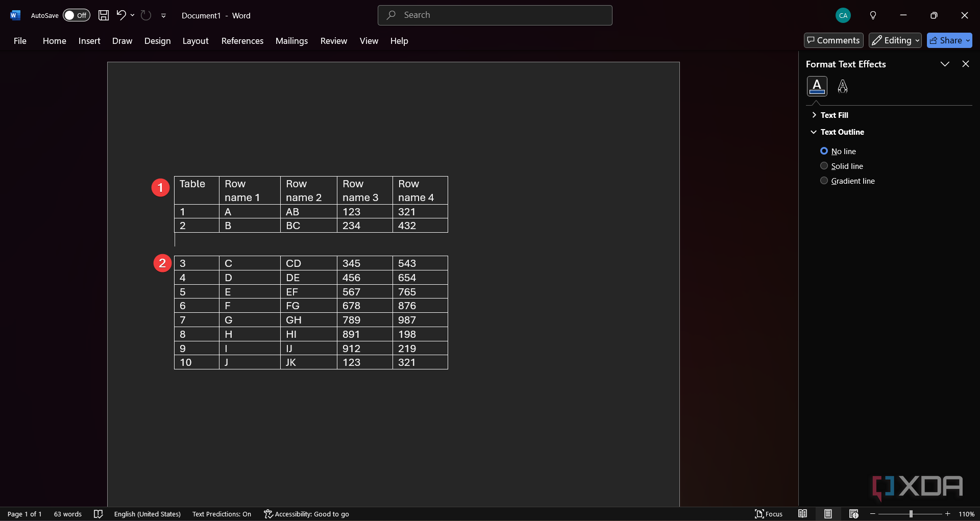Screen dimensions: 980x521
Task: Toggle Text Predictions: On status
Action: [x=222, y=514]
